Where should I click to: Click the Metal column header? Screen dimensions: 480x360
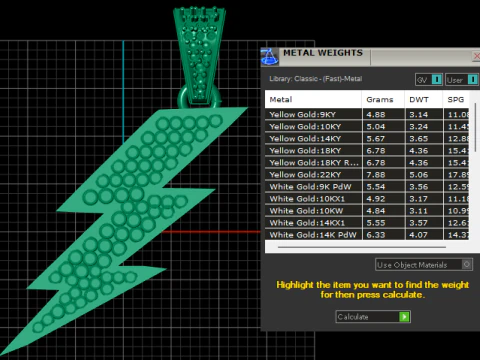[x=313, y=99]
